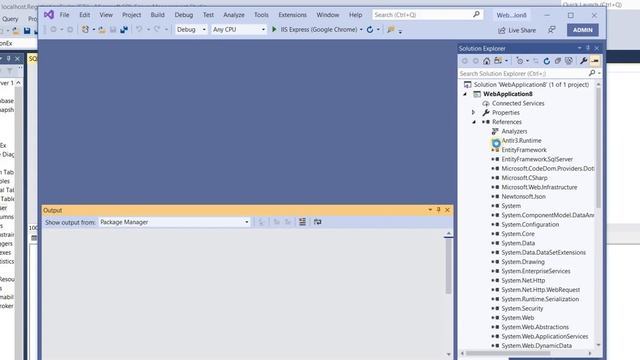This screenshot has width=640, height=360.
Task: Open the Show output from dropdown
Action: pos(174,222)
